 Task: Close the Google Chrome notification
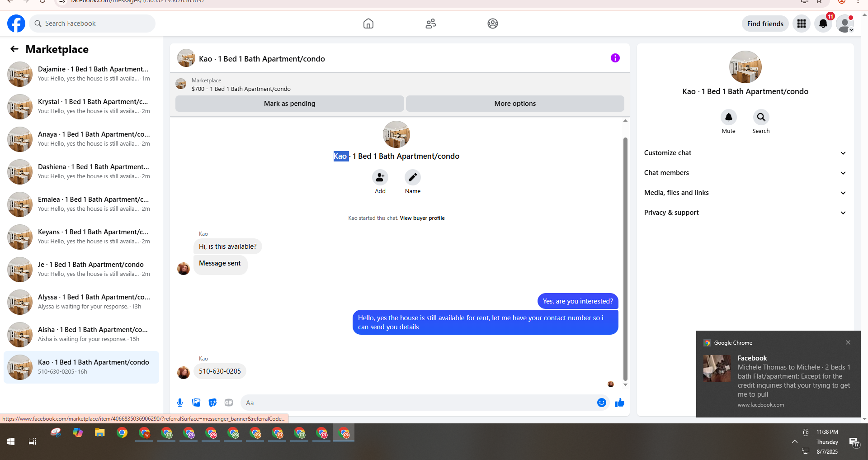[x=848, y=342]
